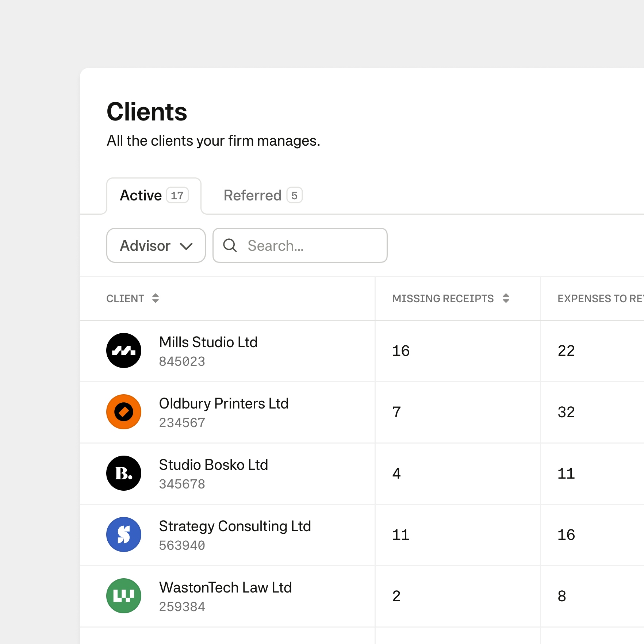
Task: Sort by client using the arrows icon
Action: (x=156, y=298)
